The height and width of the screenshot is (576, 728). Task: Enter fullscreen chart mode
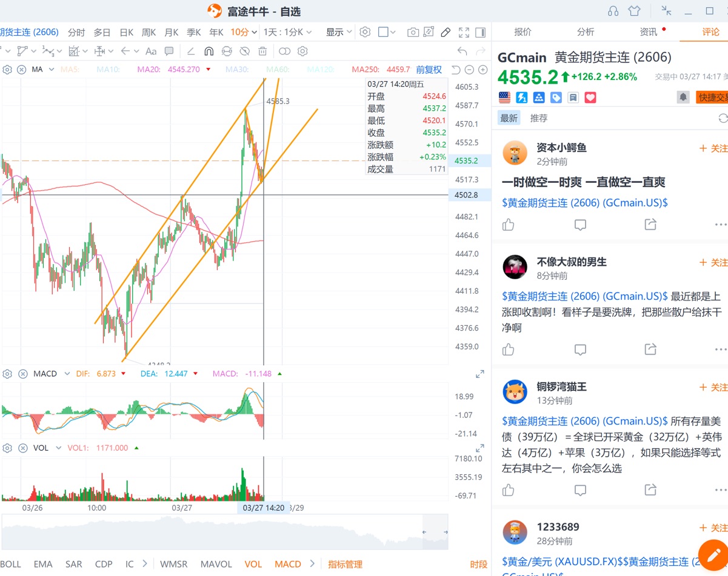[464, 32]
